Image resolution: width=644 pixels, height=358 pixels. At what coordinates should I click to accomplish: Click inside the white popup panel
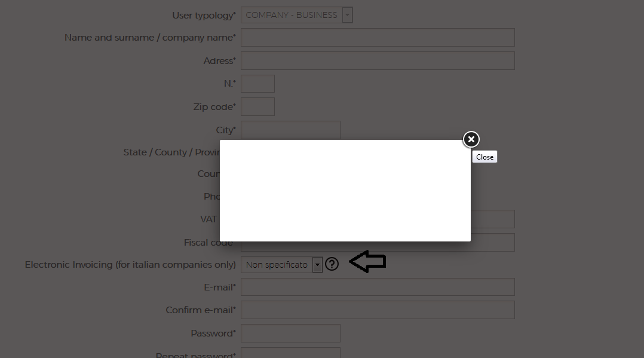point(345,191)
